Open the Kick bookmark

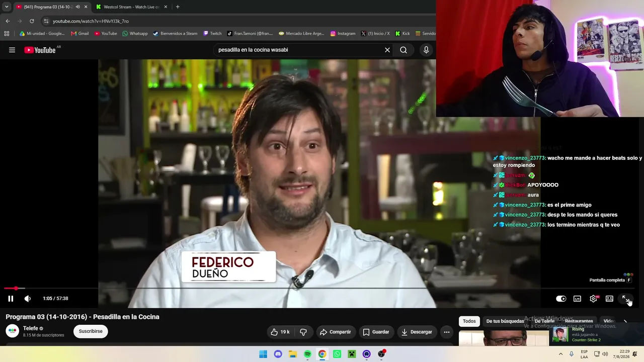click(403, 34)
